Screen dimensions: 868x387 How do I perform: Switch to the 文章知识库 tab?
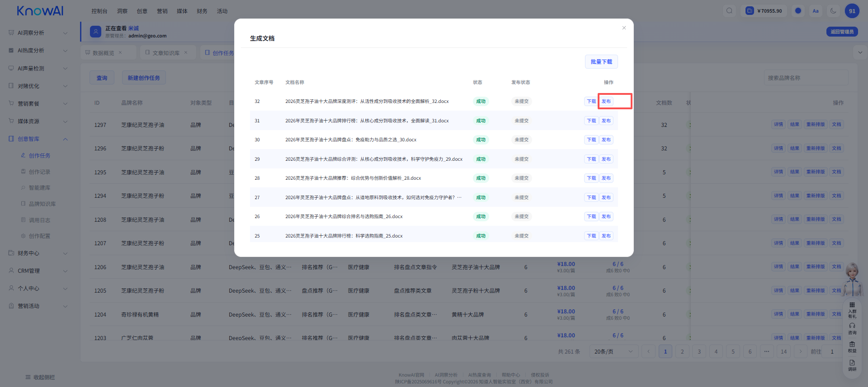point(166,53)
